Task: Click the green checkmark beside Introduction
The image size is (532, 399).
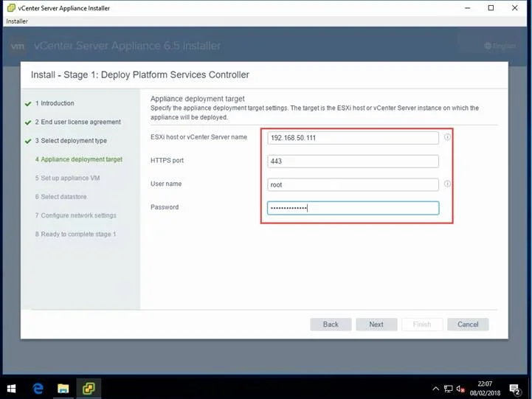Action: [28, 104]
